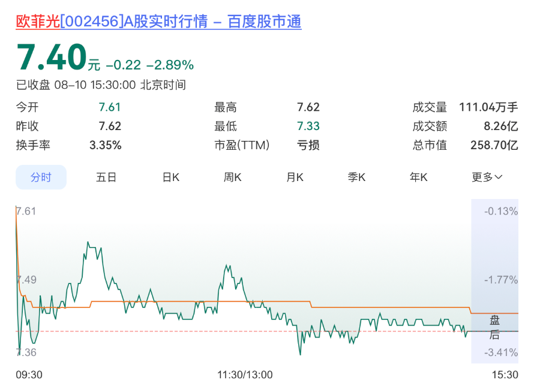540x392 pixels.
Task: Click the 市盈(TTM) value 亏损
Action: point(308,145)
